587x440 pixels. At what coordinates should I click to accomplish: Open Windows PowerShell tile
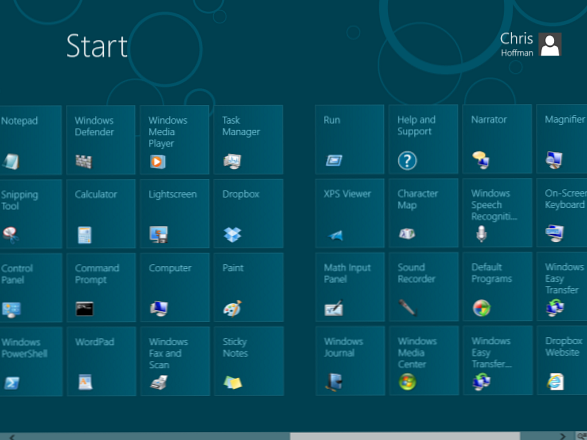(x=31, y=361)
